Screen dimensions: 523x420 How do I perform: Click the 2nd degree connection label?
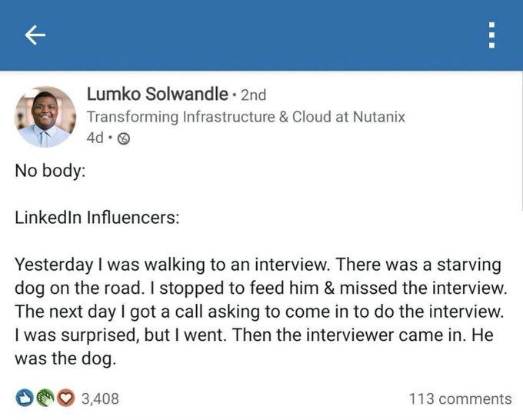pyautogui.click(x=254, y=95)
